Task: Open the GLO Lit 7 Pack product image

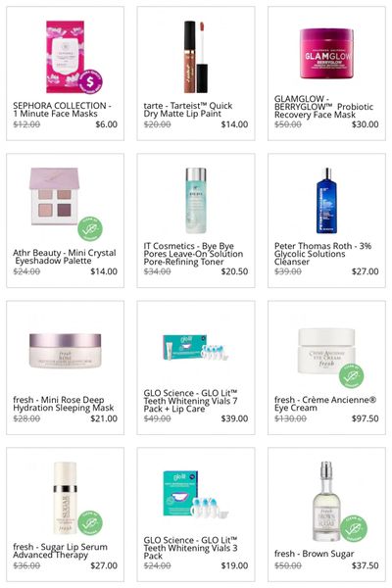Action: (195, 348)
